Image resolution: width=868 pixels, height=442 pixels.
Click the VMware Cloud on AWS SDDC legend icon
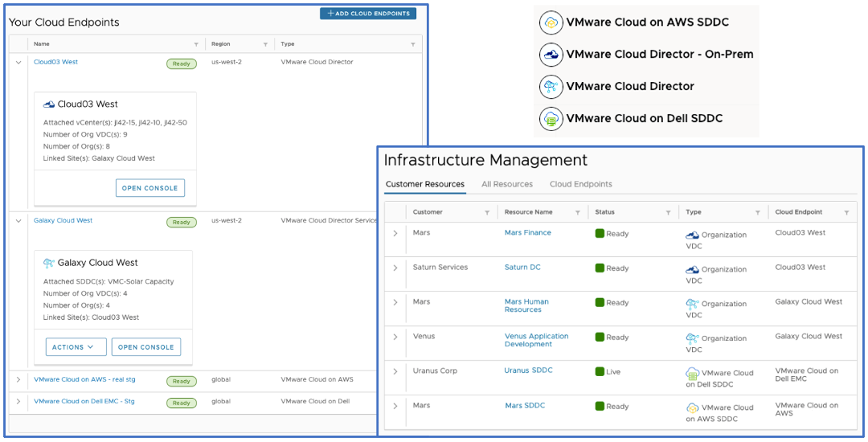551,23
